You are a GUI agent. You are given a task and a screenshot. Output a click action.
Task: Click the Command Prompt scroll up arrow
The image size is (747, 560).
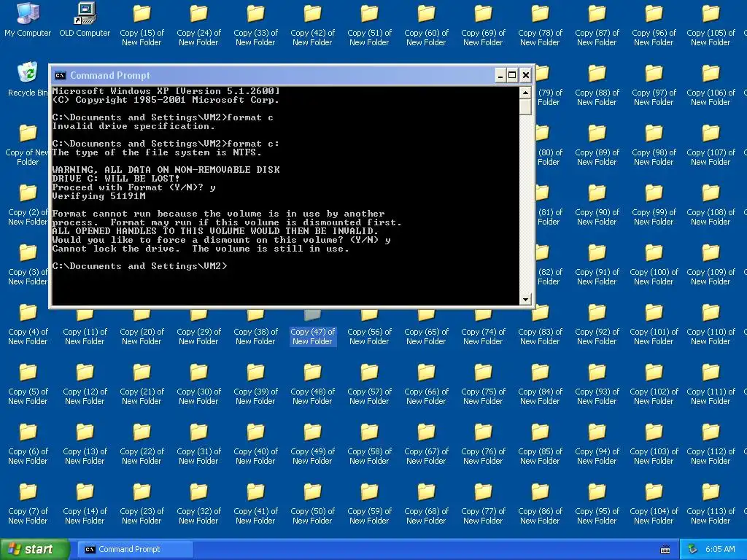pyautogui.click(x=525, y=93)
